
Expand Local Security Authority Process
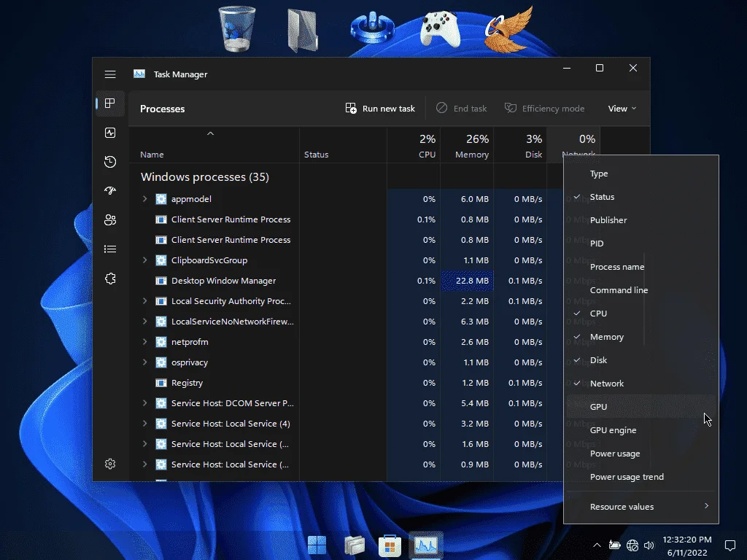point(145,301)
